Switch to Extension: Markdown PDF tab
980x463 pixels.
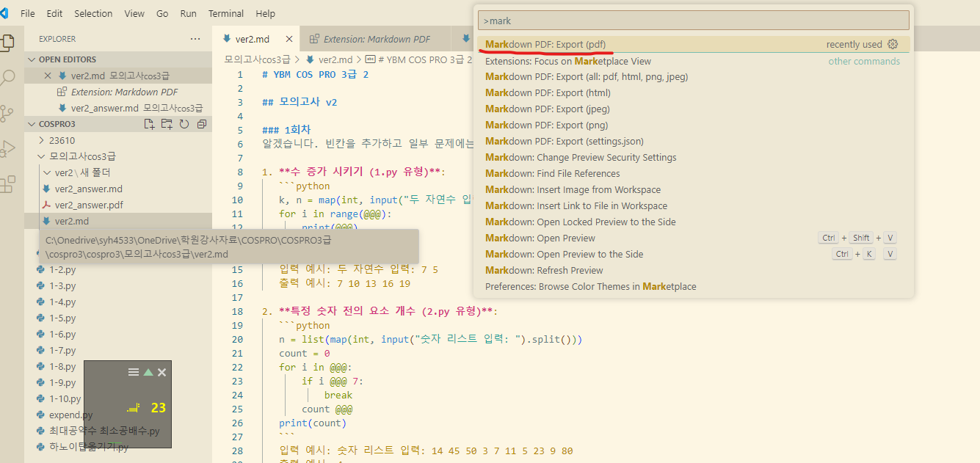377,39
